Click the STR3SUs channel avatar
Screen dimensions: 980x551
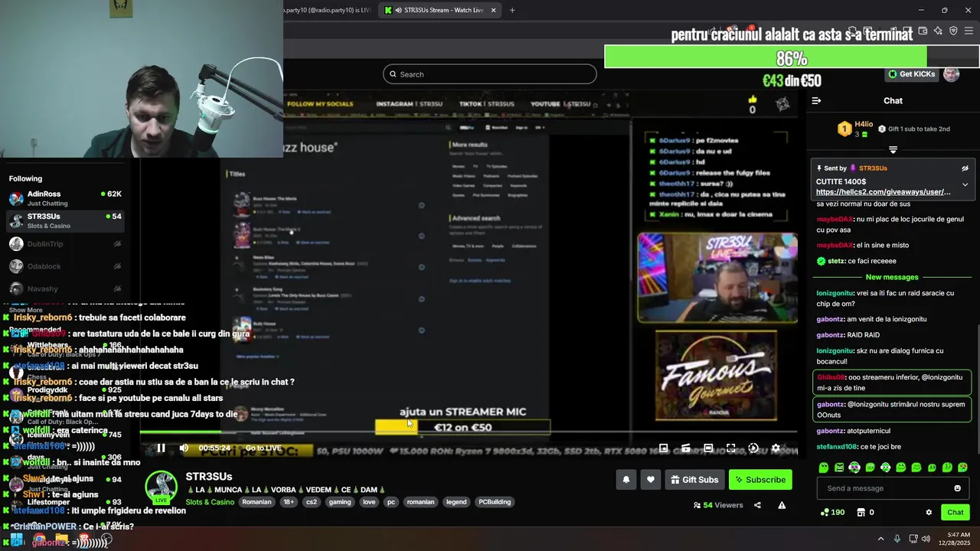click(x=162, y=487)
